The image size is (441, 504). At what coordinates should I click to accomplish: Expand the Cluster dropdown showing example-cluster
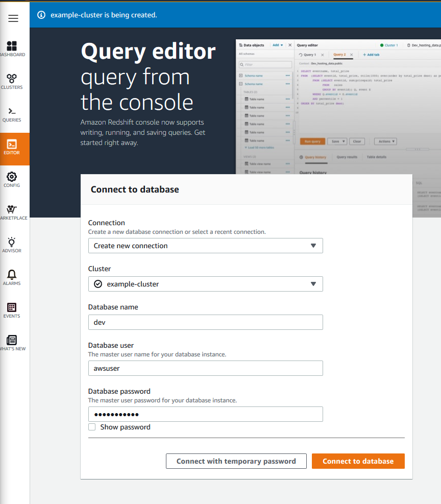[x=206, y=284]
